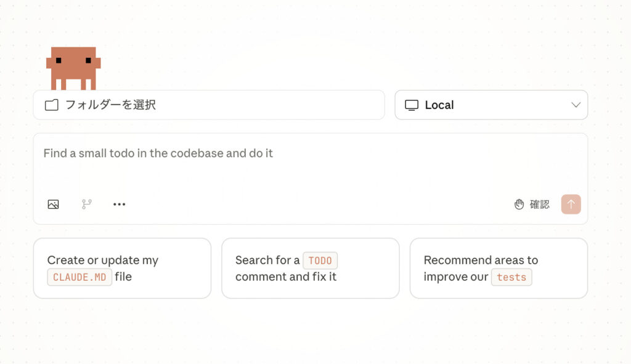Click the tests code chip
Image resolution: width=631 pixels, height=364 pixels.
tap(511, 277)
